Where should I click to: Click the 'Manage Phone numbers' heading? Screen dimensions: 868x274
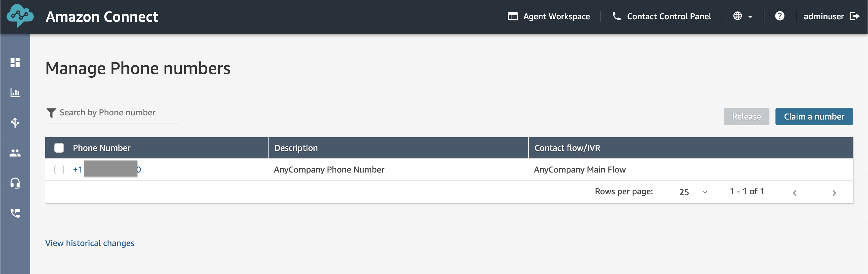[x=138, y=68]
